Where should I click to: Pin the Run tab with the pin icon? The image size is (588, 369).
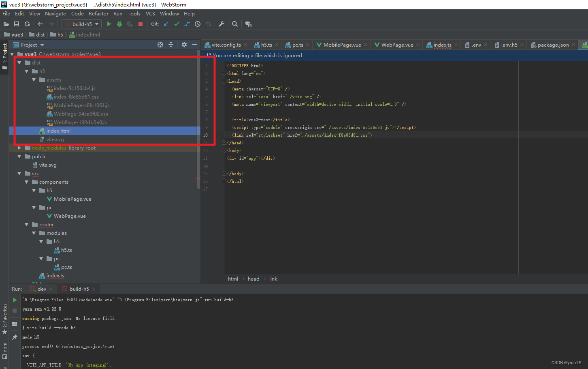click(x=15, y=337)
